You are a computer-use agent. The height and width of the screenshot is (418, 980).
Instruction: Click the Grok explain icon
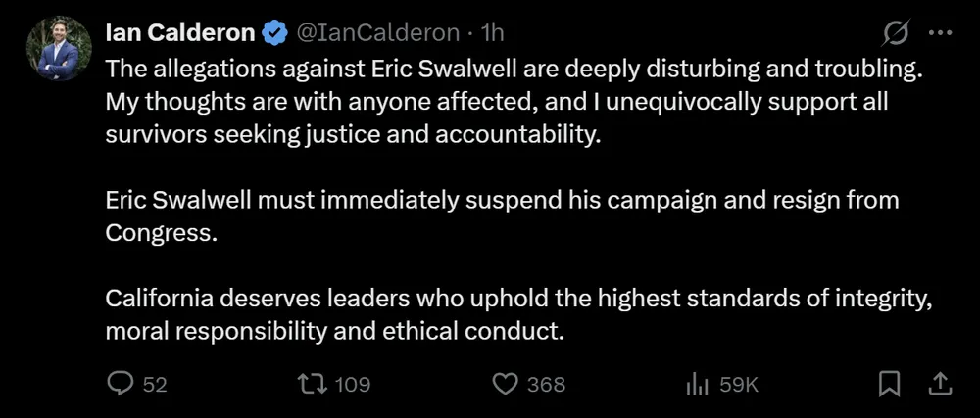(x=895, y=33)
